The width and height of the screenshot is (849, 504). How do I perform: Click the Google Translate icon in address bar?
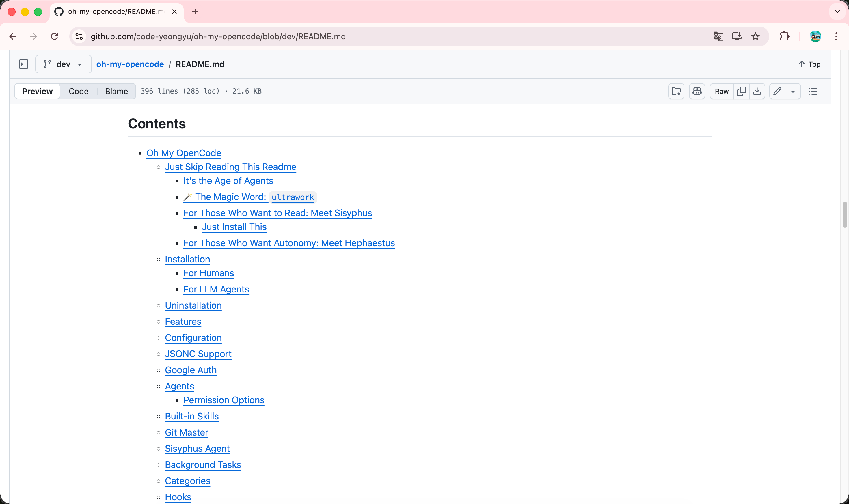718,36
